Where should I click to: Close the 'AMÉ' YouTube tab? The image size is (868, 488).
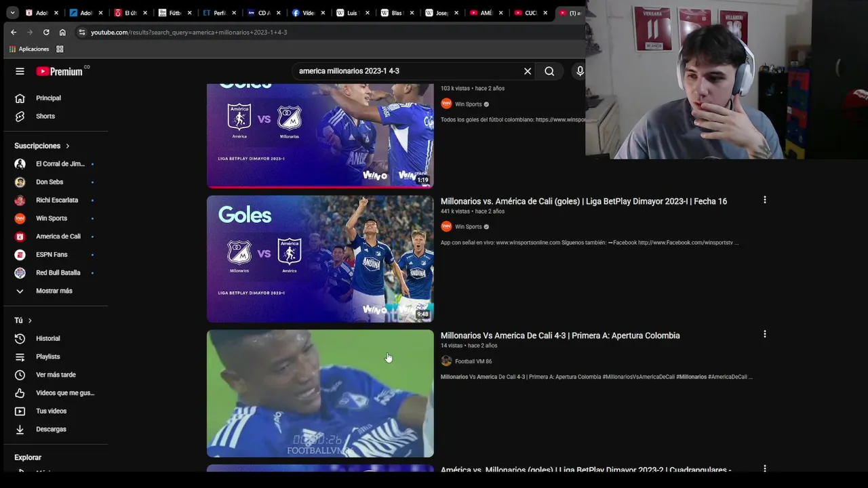click(x=500, y=13)
